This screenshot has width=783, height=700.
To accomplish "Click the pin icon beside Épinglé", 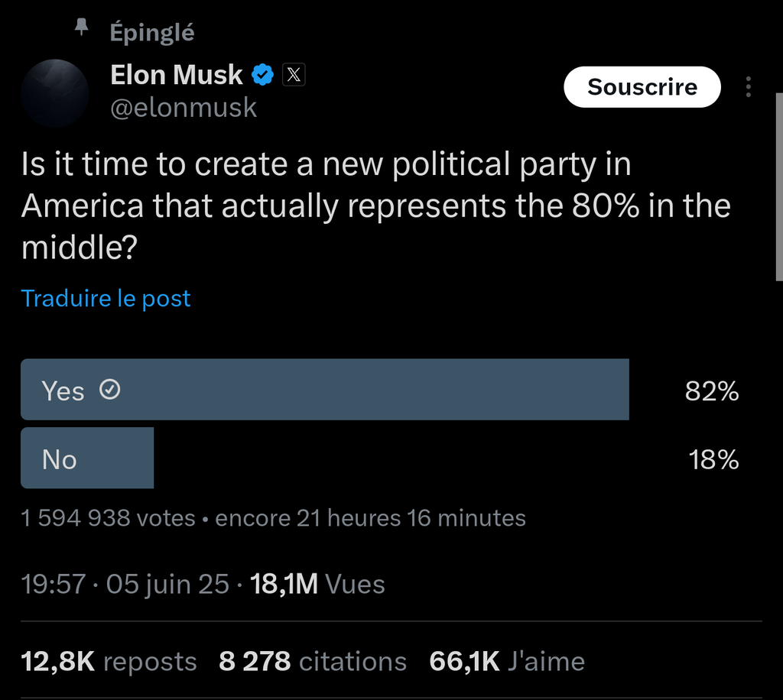I will tap(82, 29).
